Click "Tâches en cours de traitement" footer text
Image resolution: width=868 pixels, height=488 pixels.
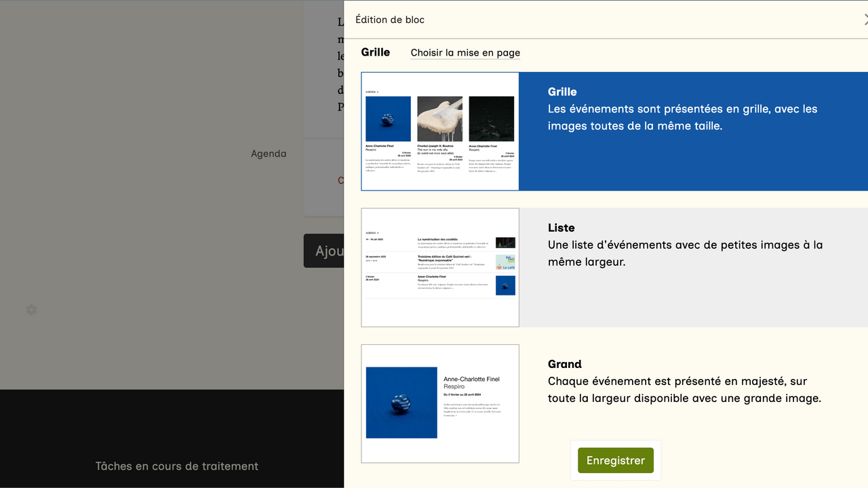176,466
